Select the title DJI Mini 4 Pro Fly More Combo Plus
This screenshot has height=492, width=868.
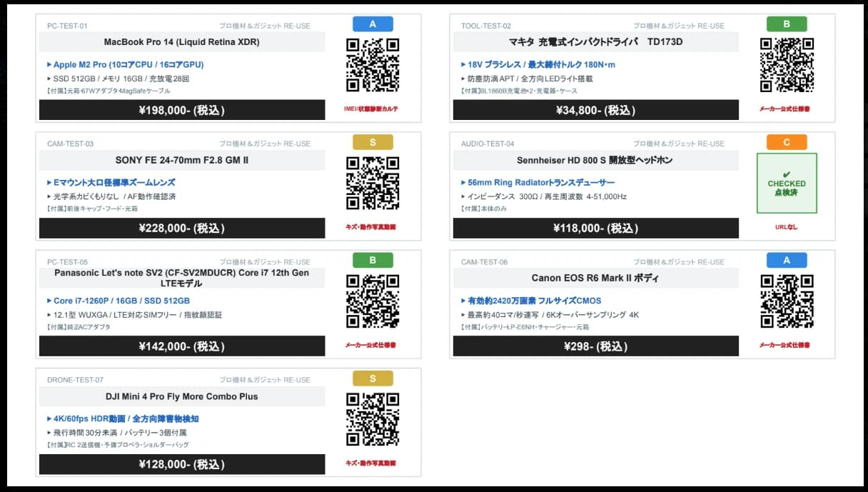[x=182, y=396]
